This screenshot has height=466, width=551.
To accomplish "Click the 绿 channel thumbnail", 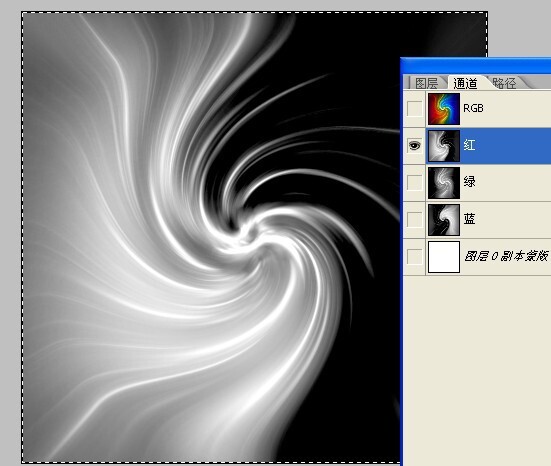I will click(444, 183).
